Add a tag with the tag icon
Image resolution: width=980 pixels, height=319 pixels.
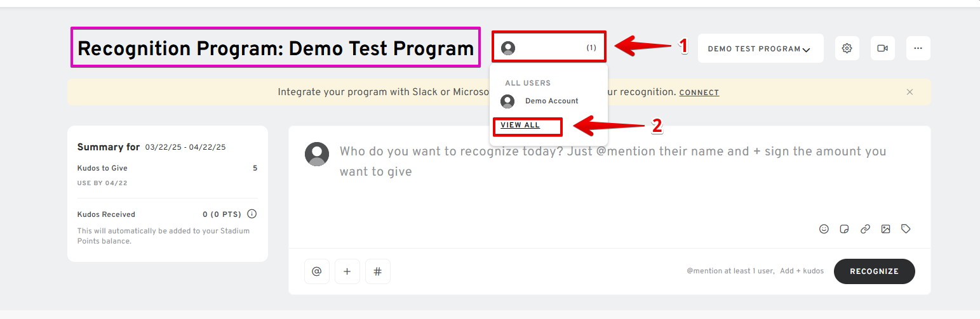coord(906,229)
